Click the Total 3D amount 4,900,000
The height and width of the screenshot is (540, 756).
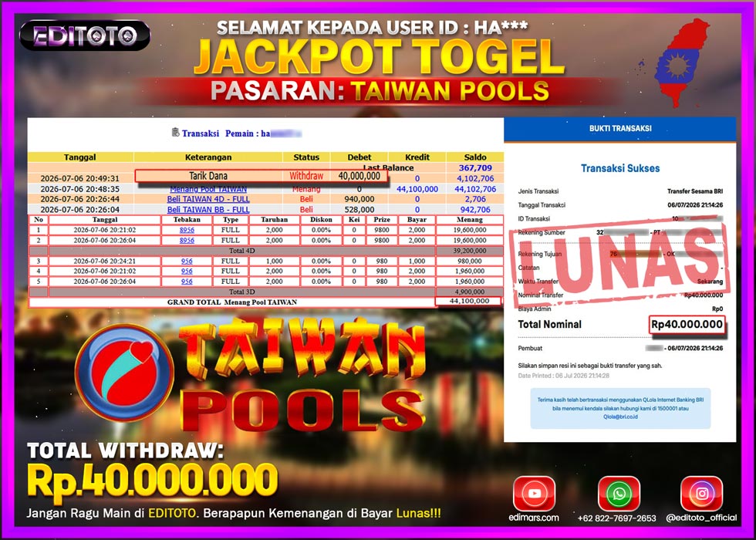click(x=470, y=292)
